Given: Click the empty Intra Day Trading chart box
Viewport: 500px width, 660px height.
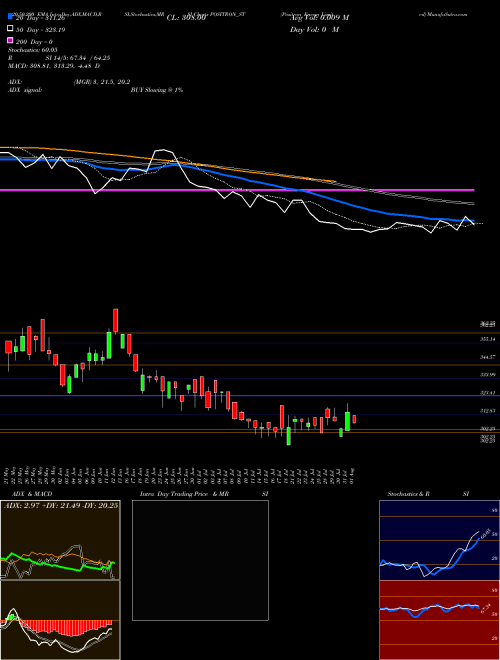Looking at the screenshot, I should click(200, 560).
